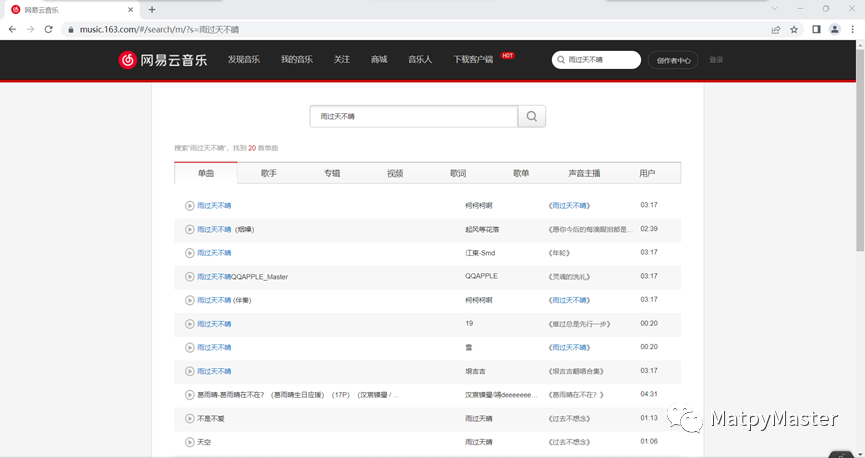The width and height of the screenshot is (865, 458).
Task: Open the Chrome profile avatar
Action: 835,30
